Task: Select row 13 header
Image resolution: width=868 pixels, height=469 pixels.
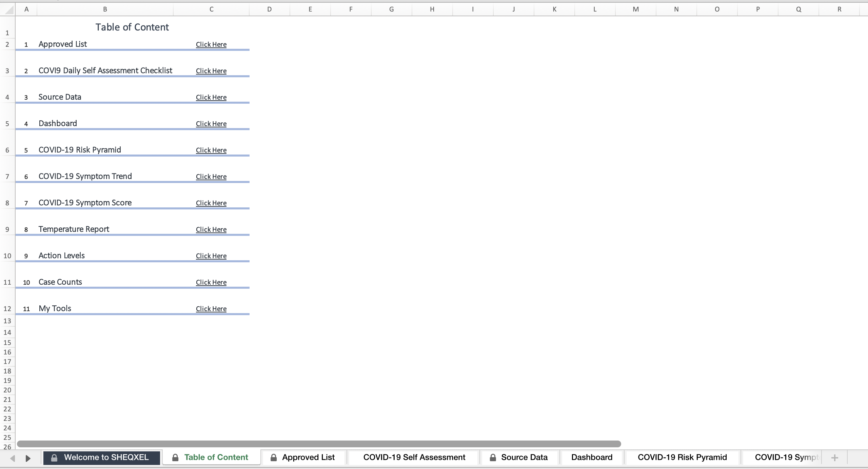Action: tap(7, 321)
